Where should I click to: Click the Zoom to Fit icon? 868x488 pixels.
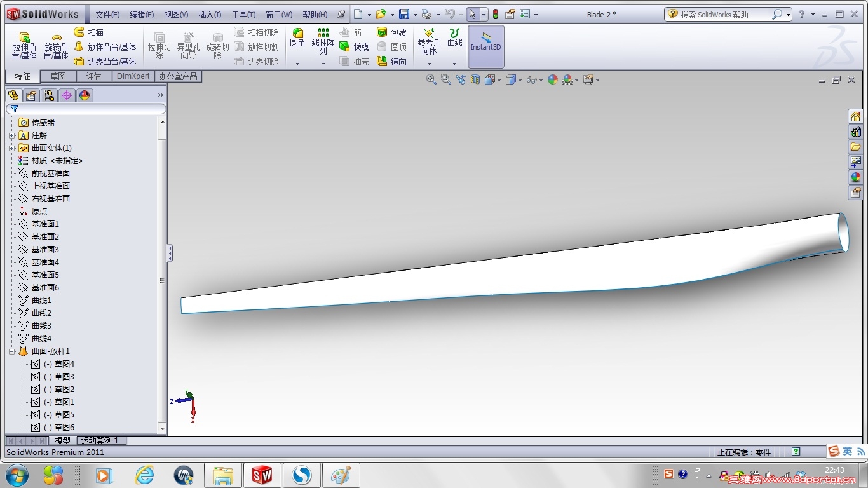coord(431,79)
